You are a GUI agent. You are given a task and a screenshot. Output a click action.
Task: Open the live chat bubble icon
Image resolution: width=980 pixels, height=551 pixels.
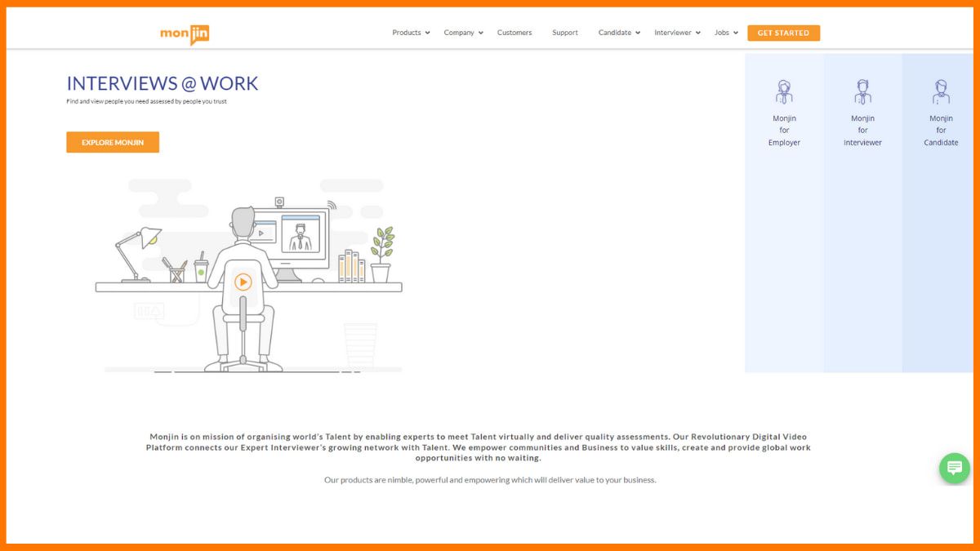click(954, 468)
